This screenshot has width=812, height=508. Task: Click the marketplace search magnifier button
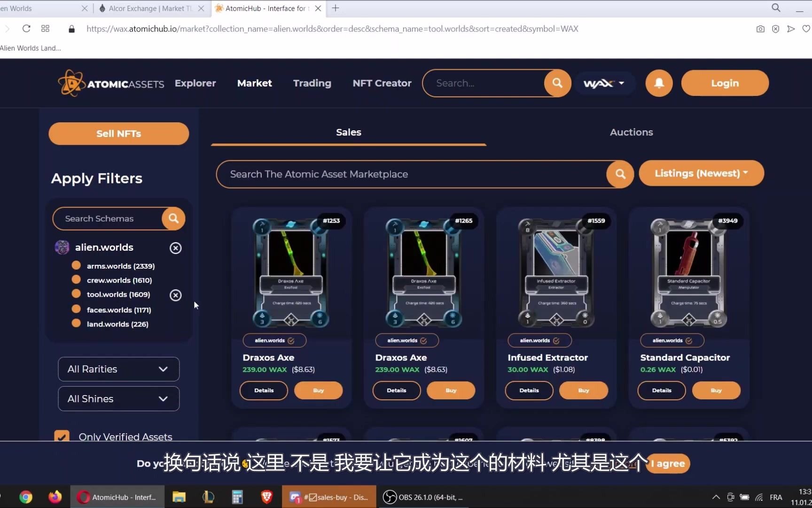[620, 174]
